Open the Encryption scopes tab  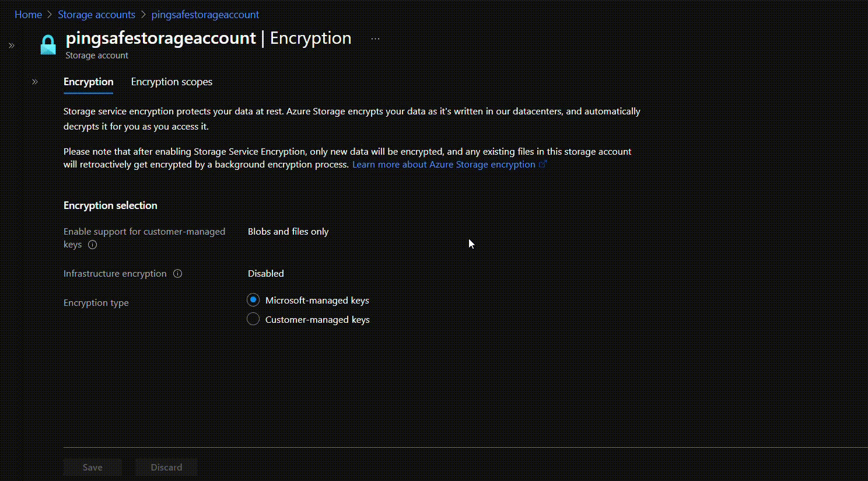(171, 82)
